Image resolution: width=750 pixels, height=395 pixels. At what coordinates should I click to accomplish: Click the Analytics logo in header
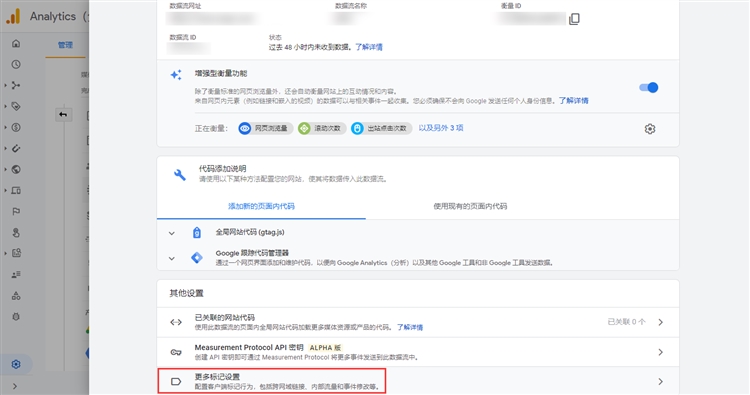point(13,16)
